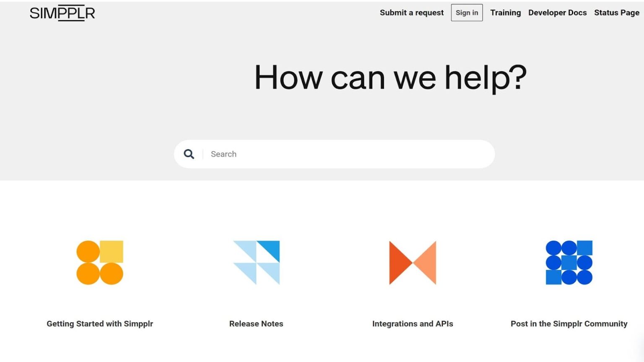
Task: Open Getting Started with Simpplr link
Action: click(x=100, y=323)
